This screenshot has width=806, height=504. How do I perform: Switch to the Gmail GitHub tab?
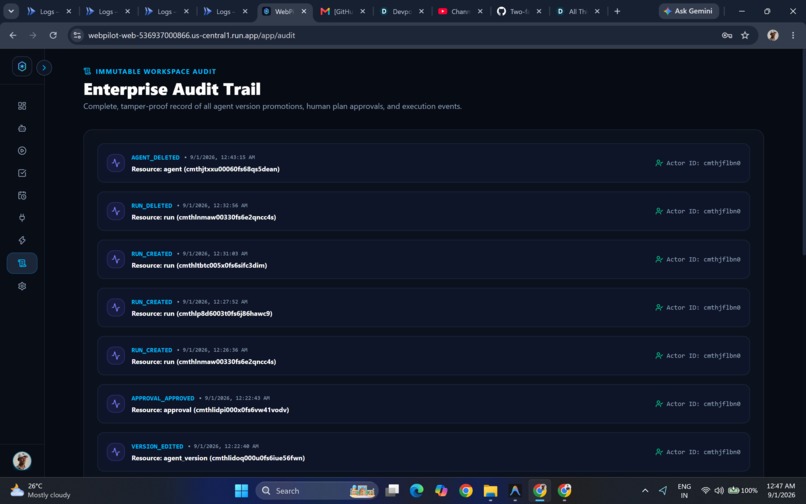[x=343, y=11]
